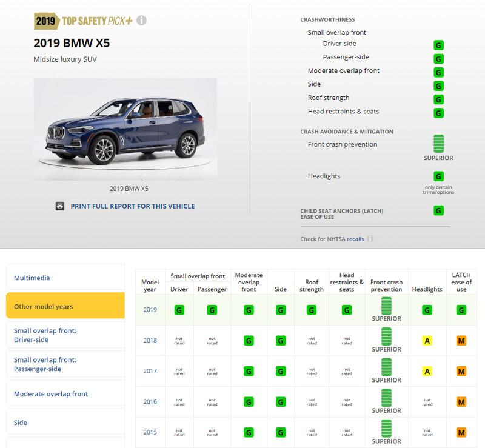Click the Midsize luxury SUV subtitle

65,59
